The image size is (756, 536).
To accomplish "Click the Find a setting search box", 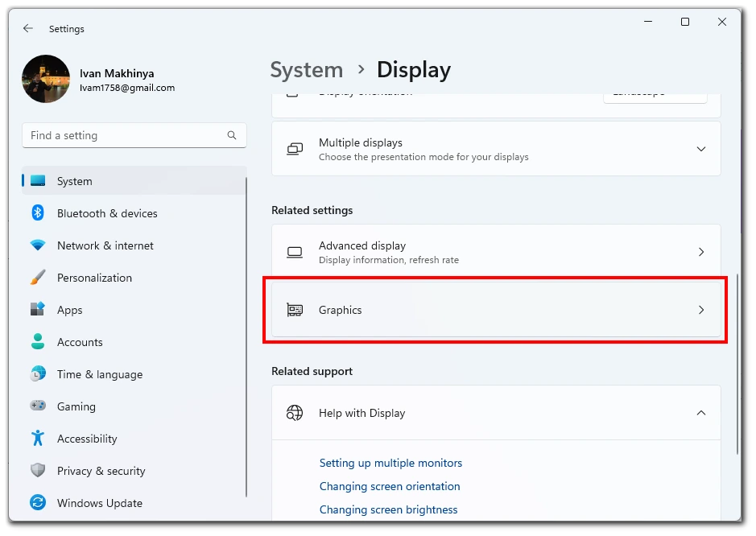I will [x=134, y=135].
